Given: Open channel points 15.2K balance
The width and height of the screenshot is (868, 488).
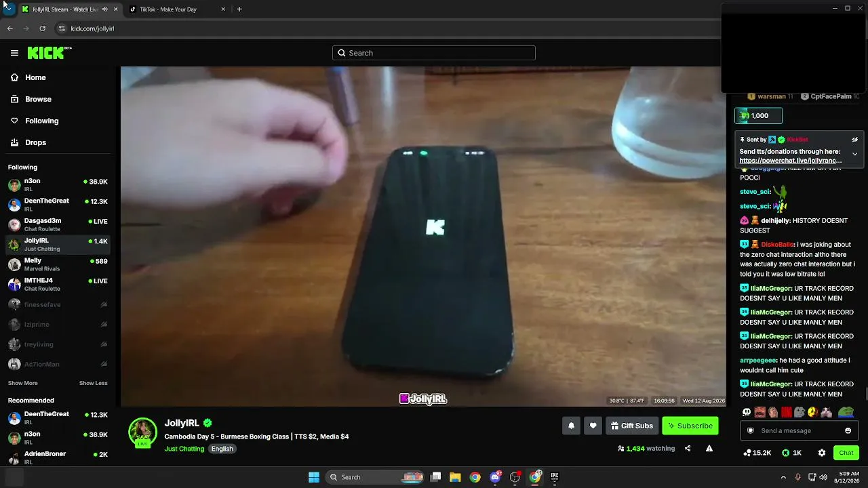Looking at the screenshot, I should point(757,453).
